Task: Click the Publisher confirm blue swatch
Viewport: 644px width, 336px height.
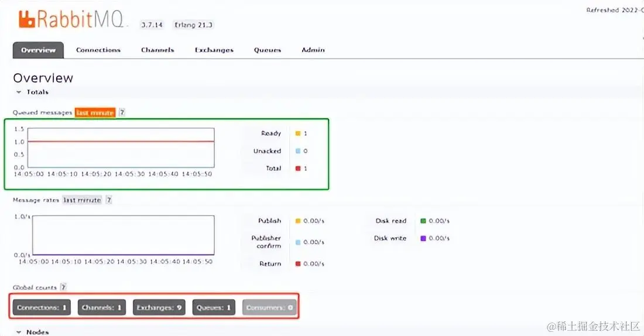Action: tap(298, 242)
